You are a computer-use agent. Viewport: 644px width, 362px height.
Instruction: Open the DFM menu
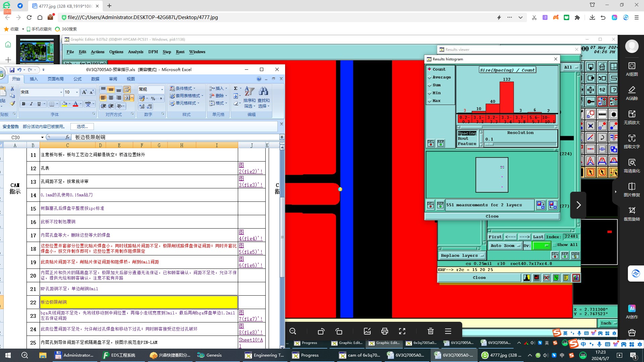tap(153, 52)
